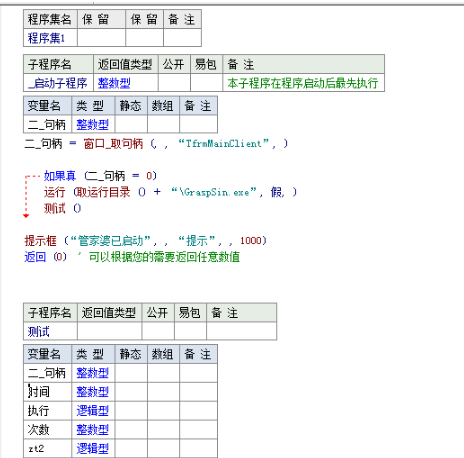
Task: Click the 时间 variable name cell
Action: (48, 391)
